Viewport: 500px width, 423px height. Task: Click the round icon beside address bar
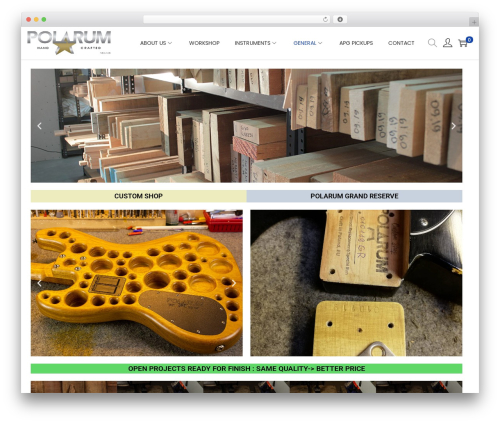340,20
